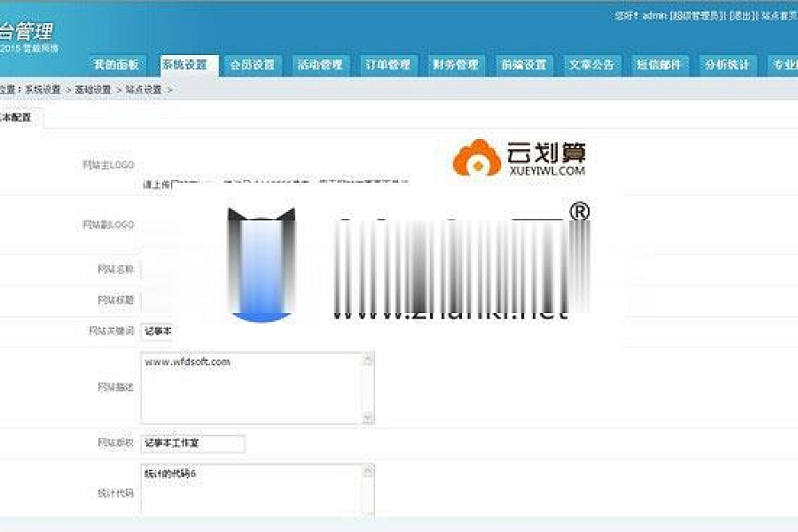Open the 财务管理 tab

[x=455, y=65]
